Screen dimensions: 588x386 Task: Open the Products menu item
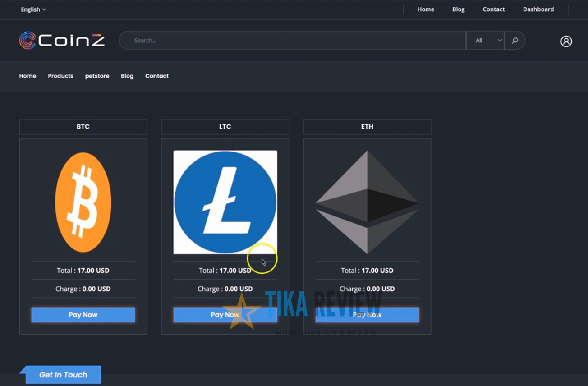point(60,76)
